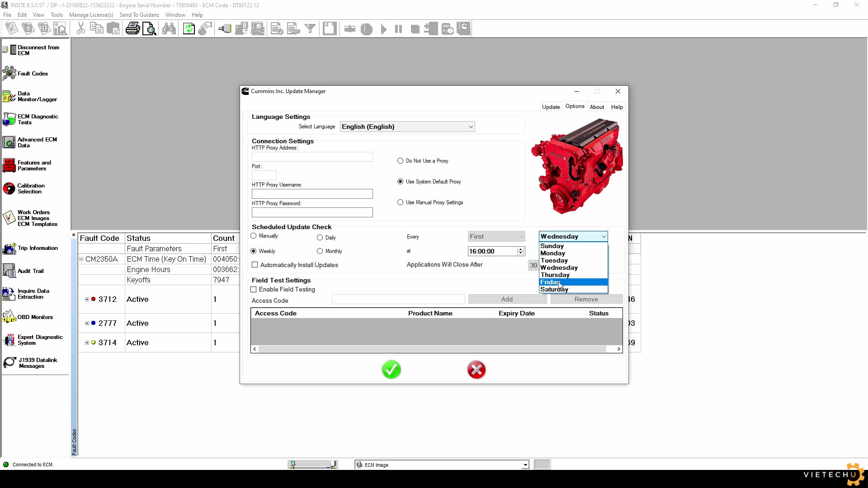Click the Print icon in the toolbar

tap(132, 28)
